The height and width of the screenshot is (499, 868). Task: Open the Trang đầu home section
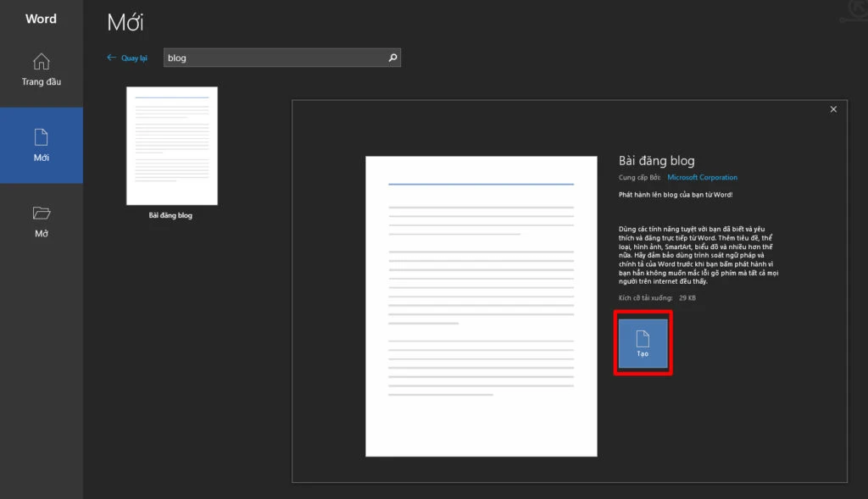click(x=41, y=69)
